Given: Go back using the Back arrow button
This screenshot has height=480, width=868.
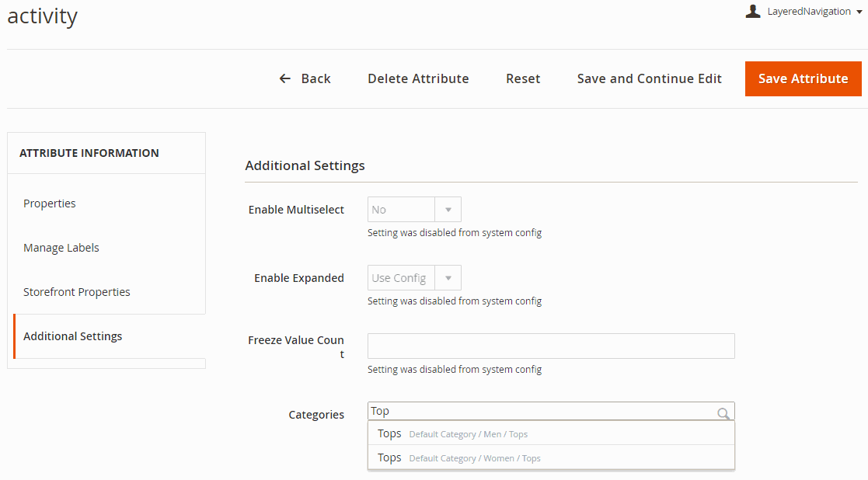Looking at the screenshot, I should 305,78.
